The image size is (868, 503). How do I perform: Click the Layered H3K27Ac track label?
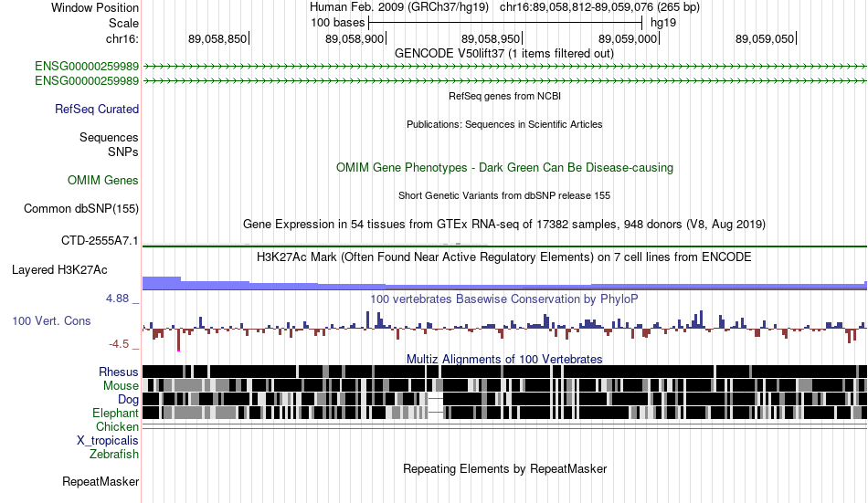[59, 270]
